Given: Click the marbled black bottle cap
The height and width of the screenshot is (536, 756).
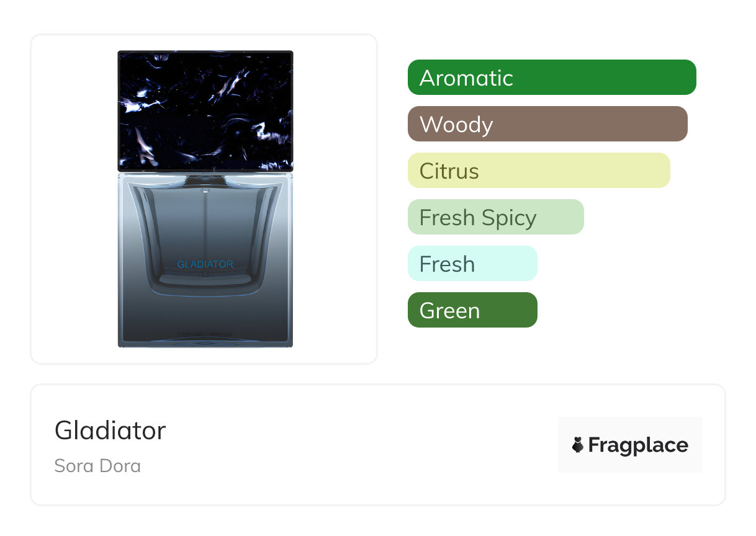Looking at the screenshot, I should (x=205, y=111).
